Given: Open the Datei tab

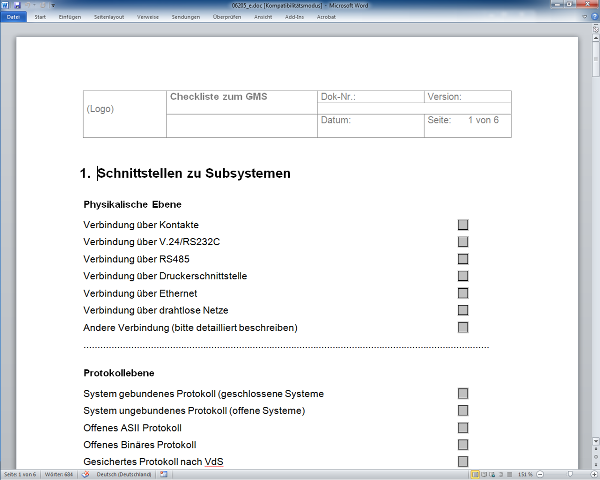Looking at the screenshot, I should 14,17.
